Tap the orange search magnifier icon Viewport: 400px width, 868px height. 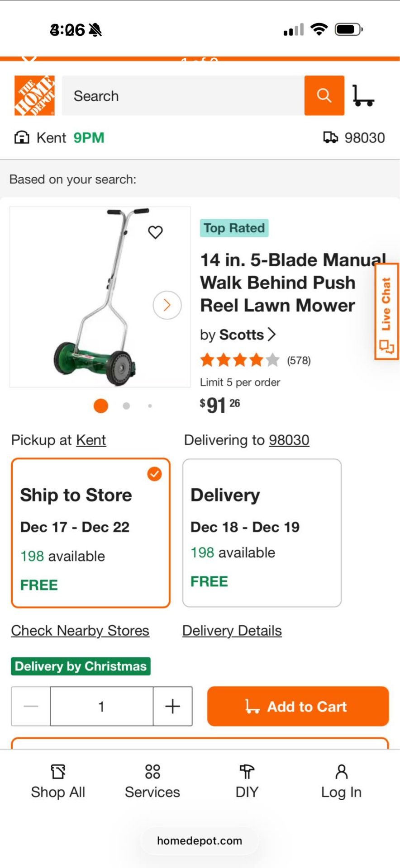coord(324,96)
